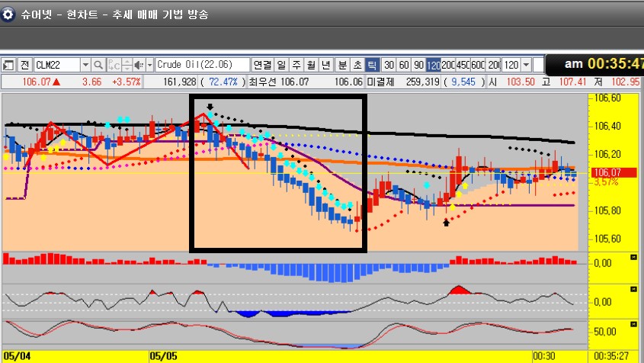Image resolution: width=644 pixels, height=363 pixels.
Task: Click the black down-arrow signal above the peak
Action: click(x=210, y=107)
